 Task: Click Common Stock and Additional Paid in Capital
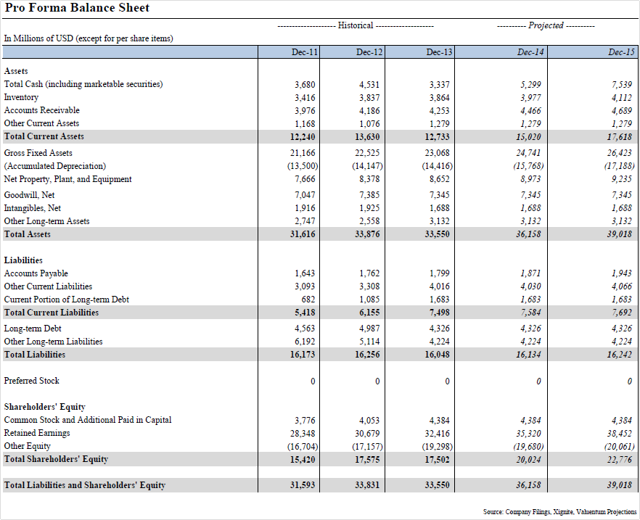click(x=88, y=420)
